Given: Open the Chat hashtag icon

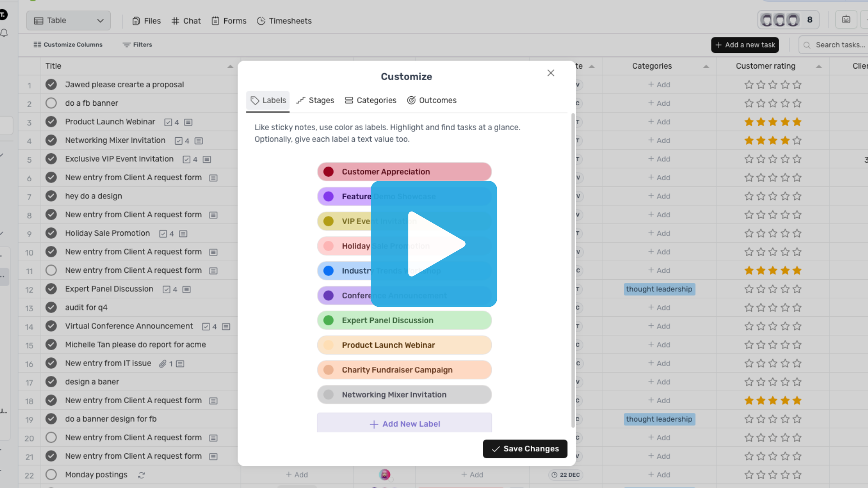Looking at the screenshot, I should (175, 21).
